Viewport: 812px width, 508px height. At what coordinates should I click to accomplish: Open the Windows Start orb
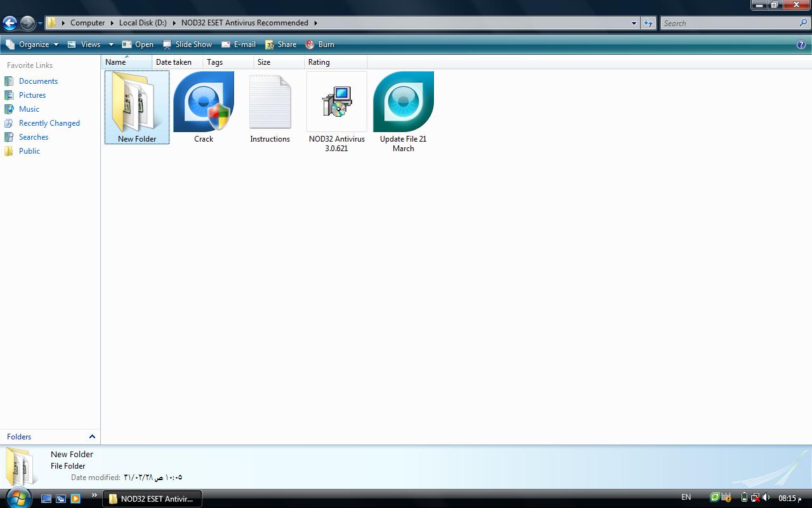tap(17, 497)
